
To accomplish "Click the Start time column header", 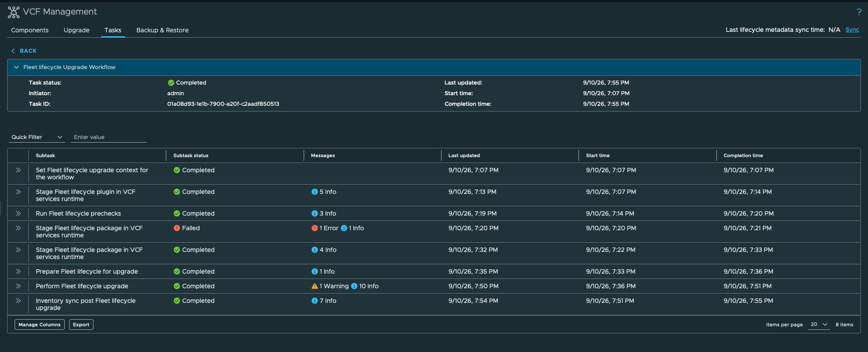I will point(598,155).
